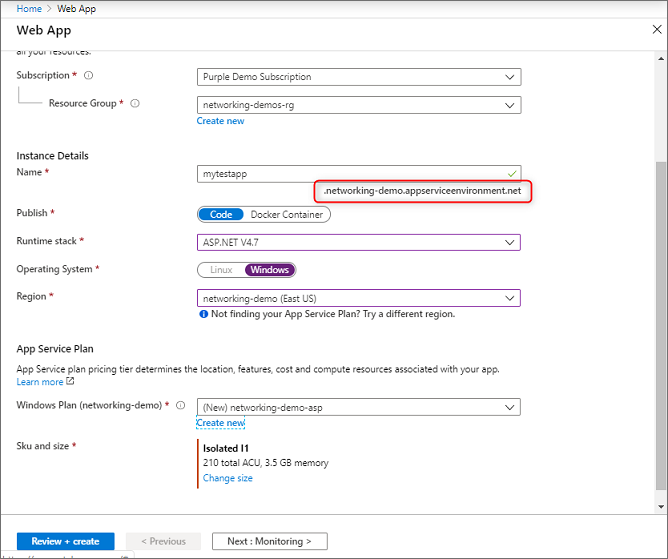Click the Resource Group info icon
Image resolution: width=668 pixels, height=559 pixels.
[x=135, y=103]
